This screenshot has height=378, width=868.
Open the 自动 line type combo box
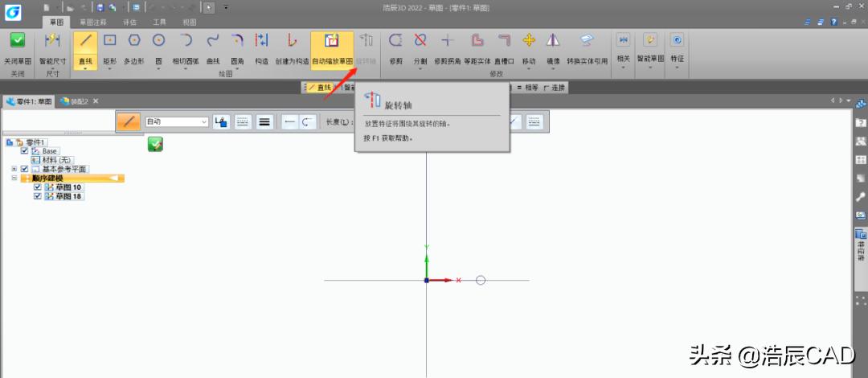(177, 121)
